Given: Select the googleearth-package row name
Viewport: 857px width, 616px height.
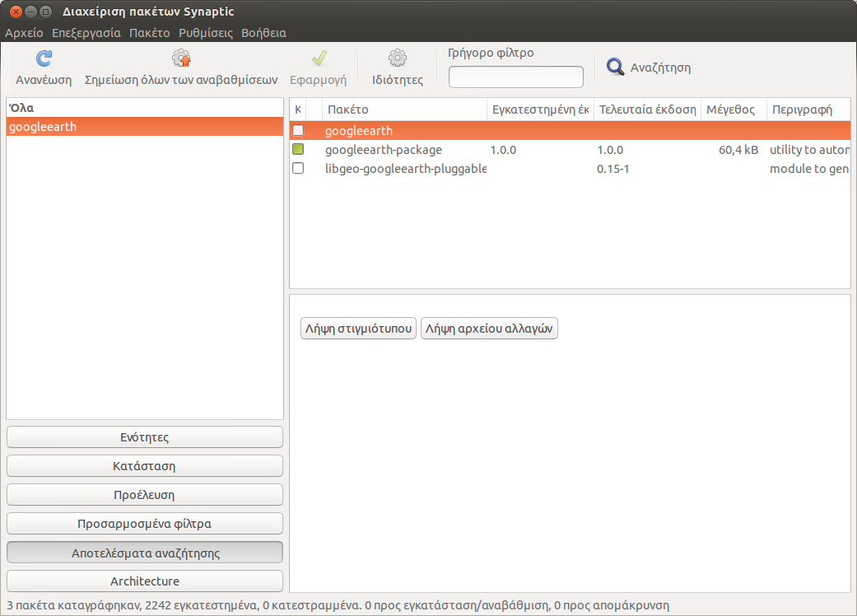Looking at the screenshot, I should tap(383, 150).
